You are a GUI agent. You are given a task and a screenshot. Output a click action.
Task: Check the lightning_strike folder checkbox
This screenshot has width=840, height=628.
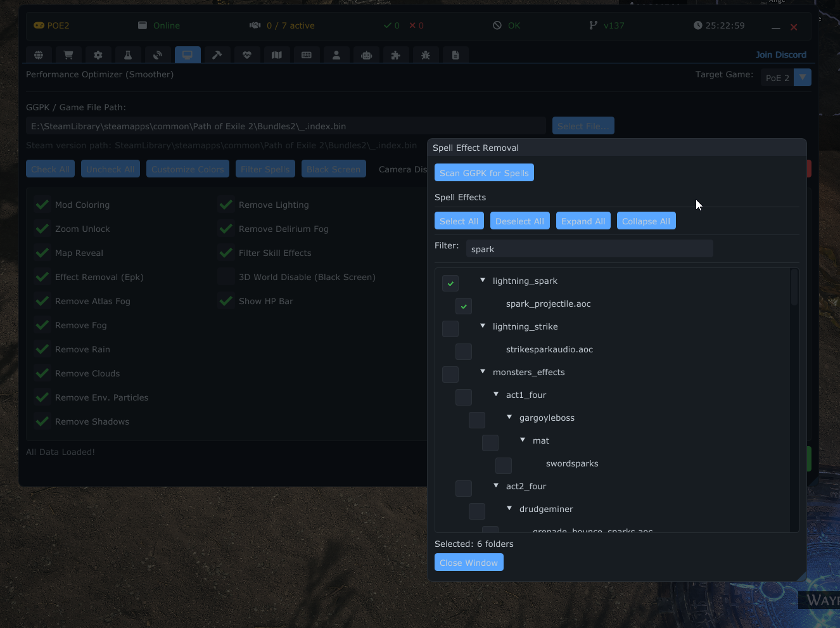tap(450, 329)
